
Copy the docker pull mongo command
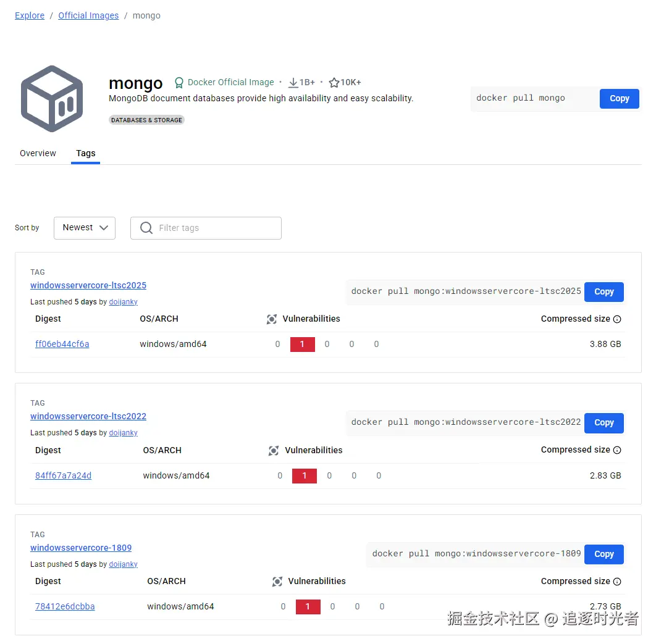pyautogui.click(x=619, y=99)
